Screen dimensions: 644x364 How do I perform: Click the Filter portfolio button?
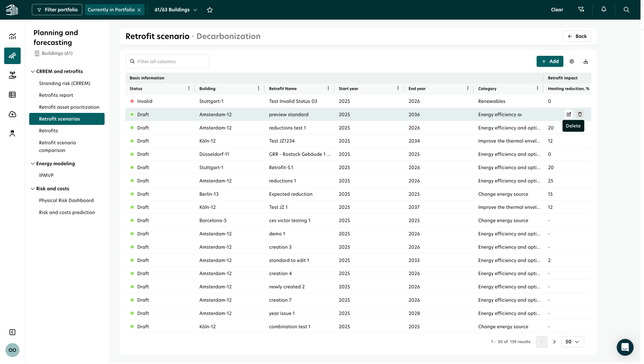(57, 10)
